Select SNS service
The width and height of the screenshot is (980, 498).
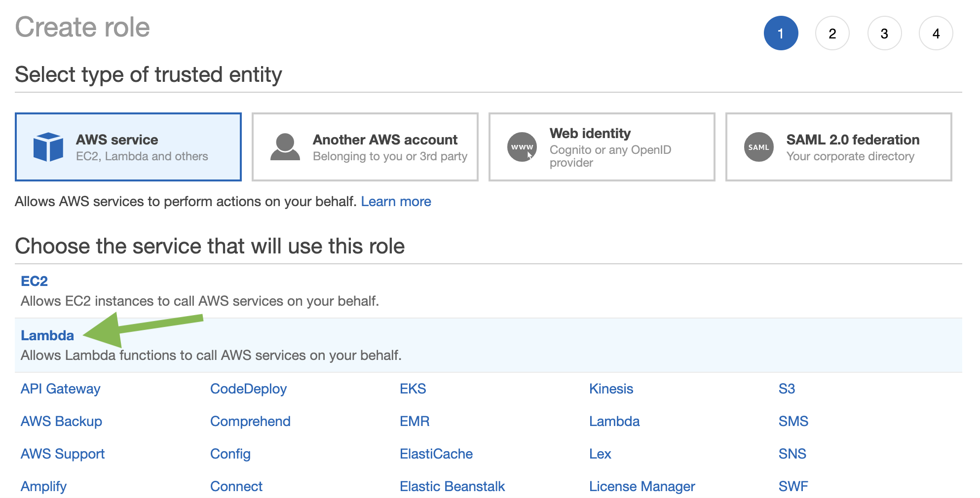coord(792,454)
